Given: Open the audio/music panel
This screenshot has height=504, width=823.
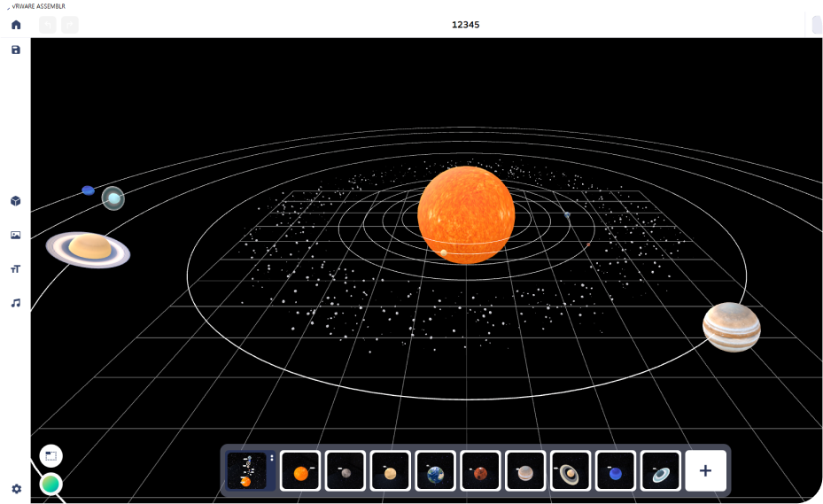Looking at the screenshot, I should 15,303.
